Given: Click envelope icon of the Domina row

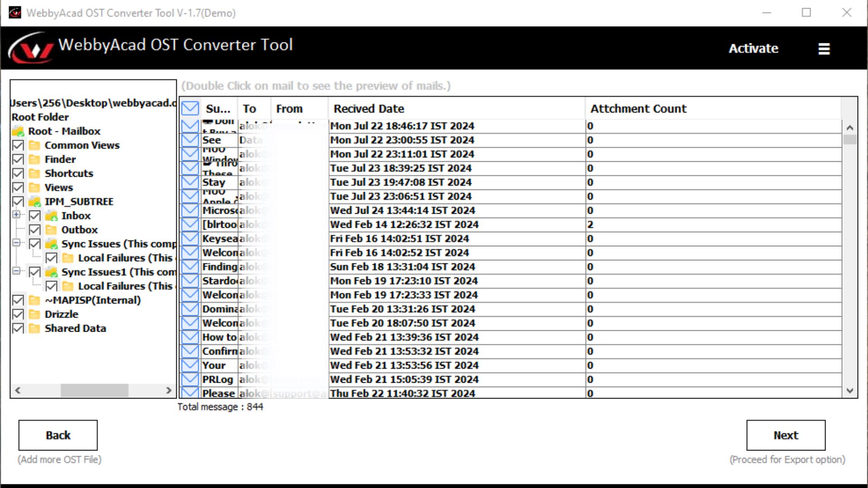Looking at the screenshot, I should 190,309.
